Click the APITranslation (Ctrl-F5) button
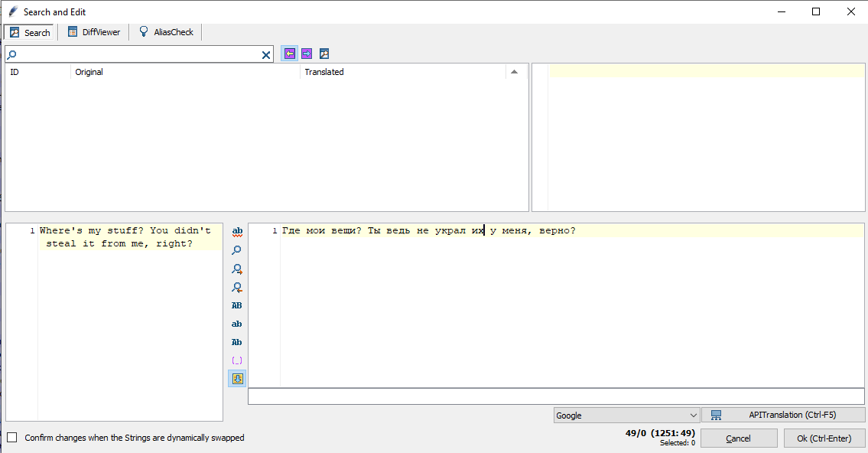Image resolution: width=868 pixels, height=453 pixels. [x=783, y=415]
